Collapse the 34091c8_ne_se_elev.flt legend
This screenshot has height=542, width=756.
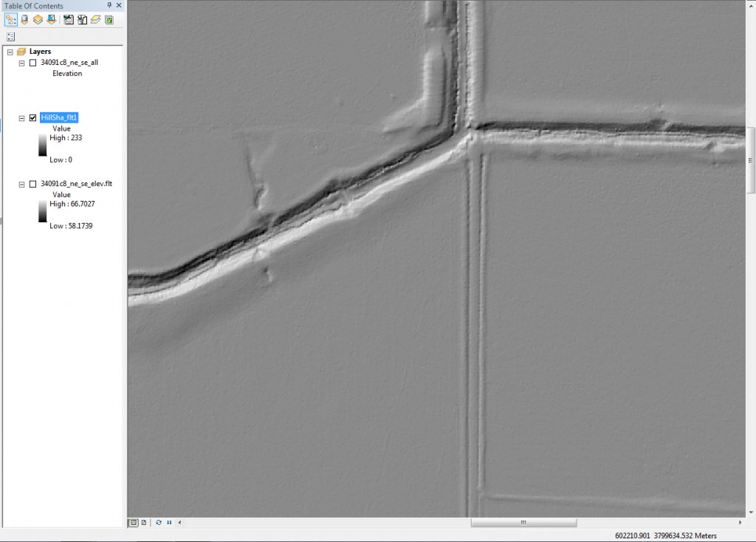(22, 183)
